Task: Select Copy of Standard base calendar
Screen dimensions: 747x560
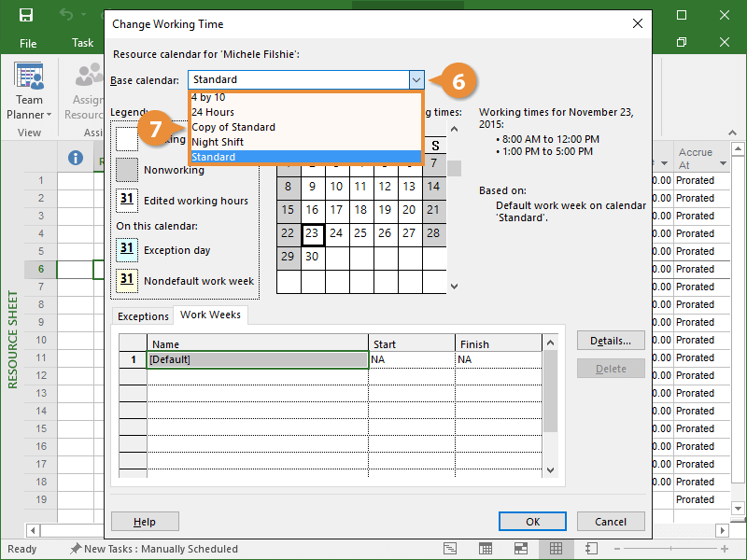Action: (233, 127)
